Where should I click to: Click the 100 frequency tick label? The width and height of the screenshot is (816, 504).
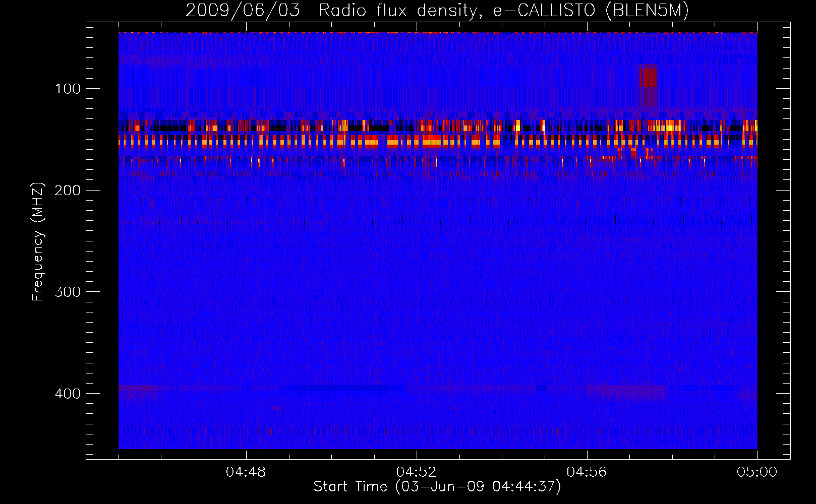[x=68, y=89]
